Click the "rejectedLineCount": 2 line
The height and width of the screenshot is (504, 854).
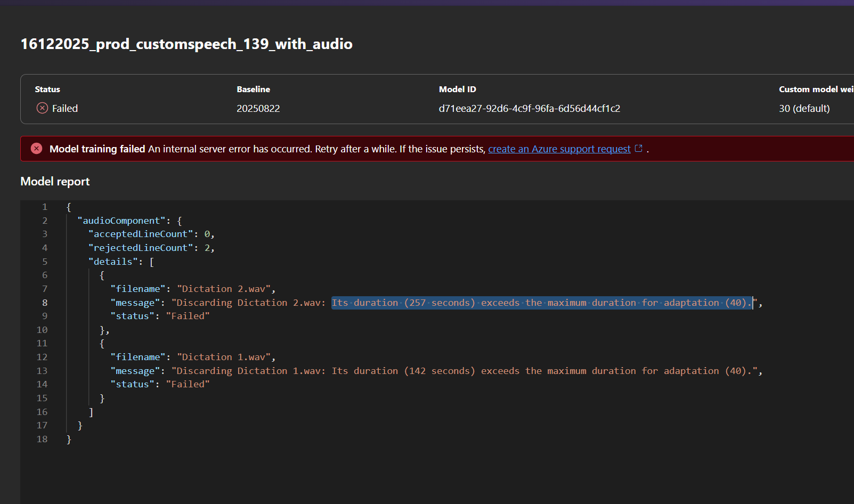[x=152, y=248]
